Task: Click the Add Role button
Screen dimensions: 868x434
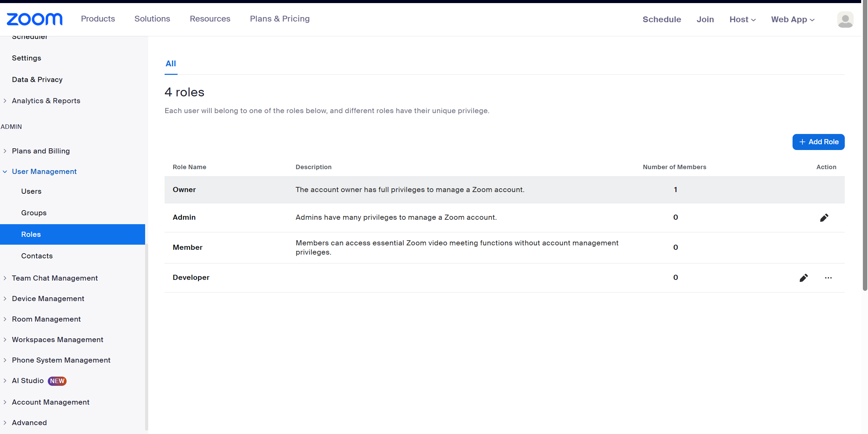Action: pos(818,142)
